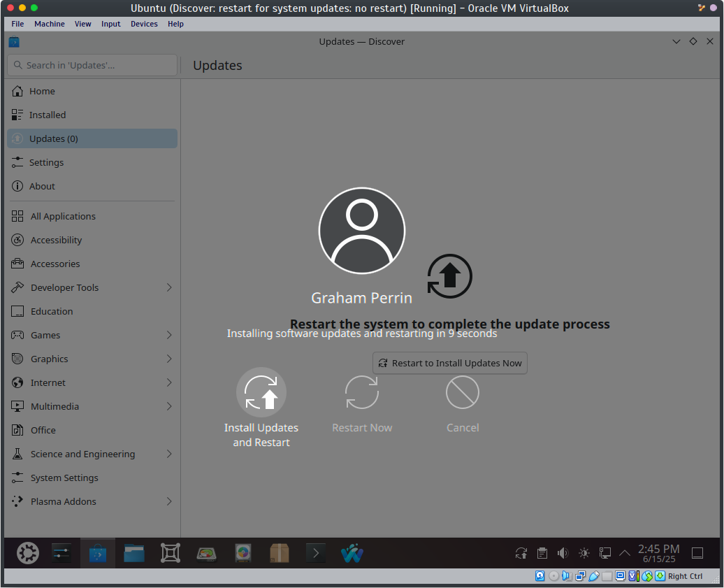Browse All Applications category
Viewport: 724px width, 588px height.
pos(92,216)
